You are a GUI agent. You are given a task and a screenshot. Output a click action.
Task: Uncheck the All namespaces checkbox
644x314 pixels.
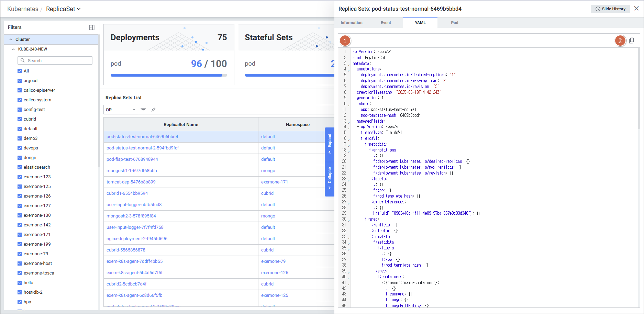[x=20, y=71]
